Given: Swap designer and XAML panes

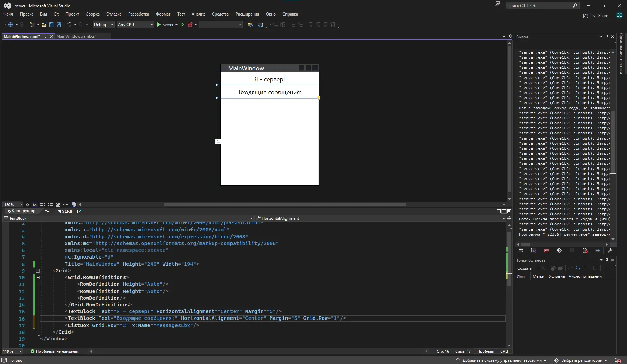Looking at the screenshot, I should click(x=47, y=211).
